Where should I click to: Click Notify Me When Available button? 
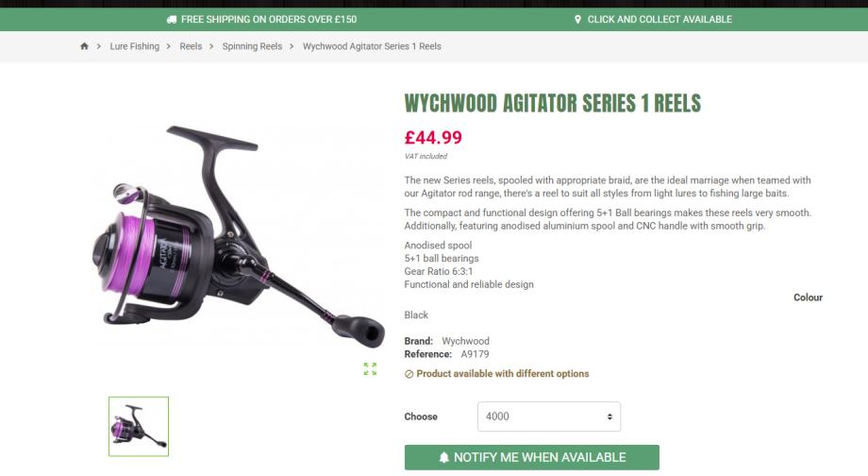532,457
